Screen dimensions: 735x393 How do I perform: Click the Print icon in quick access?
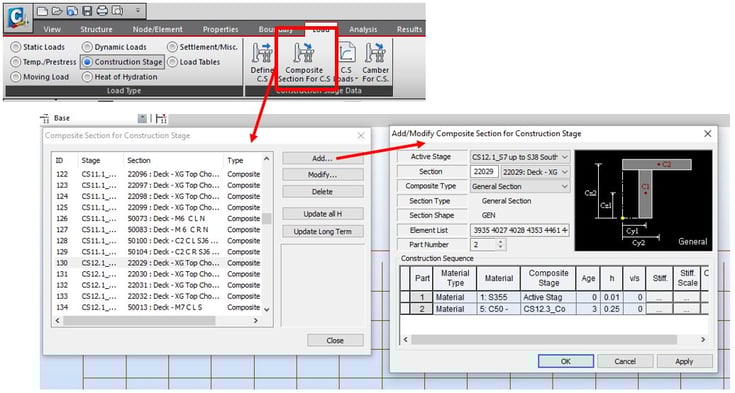click(102, 10)
